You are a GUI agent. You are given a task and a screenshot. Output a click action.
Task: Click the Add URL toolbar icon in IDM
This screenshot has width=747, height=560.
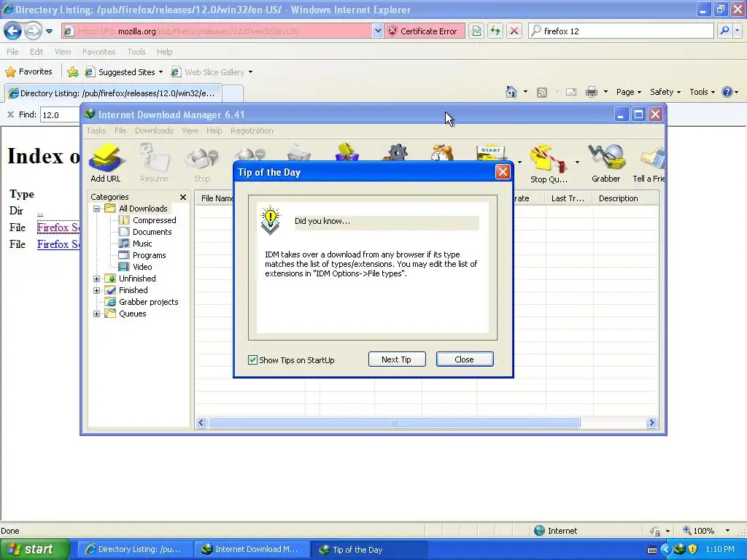click(105, 163)
